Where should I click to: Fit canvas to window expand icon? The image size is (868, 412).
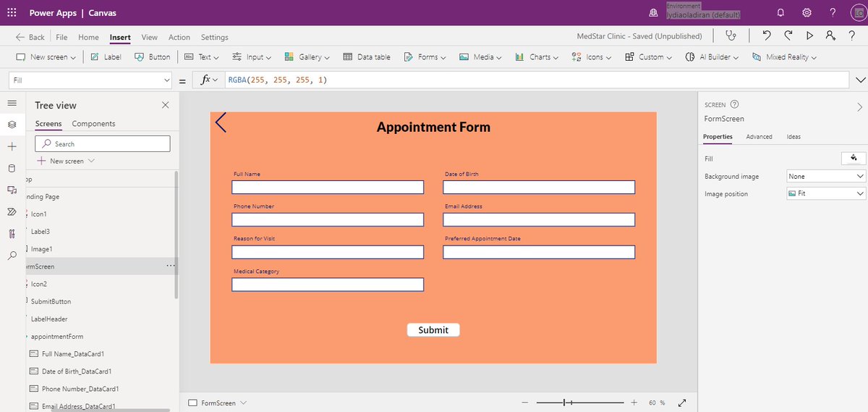click(x=682, y=403)
